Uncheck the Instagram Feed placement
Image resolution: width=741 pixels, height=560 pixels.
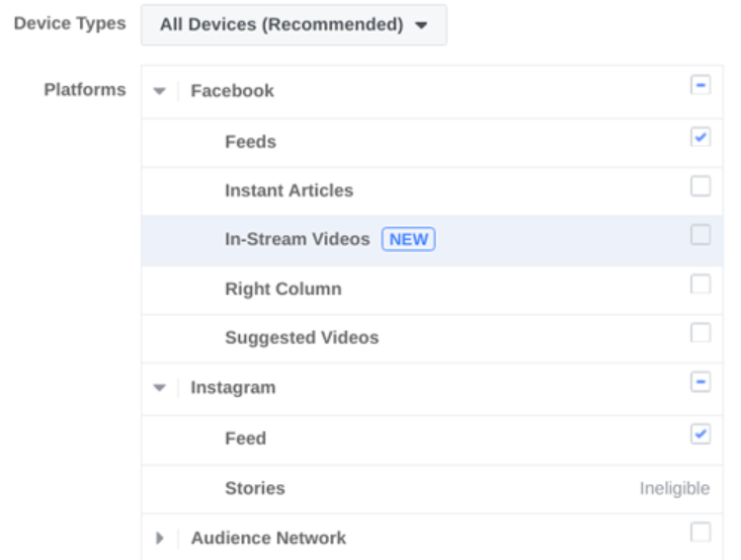click(700, 434)
